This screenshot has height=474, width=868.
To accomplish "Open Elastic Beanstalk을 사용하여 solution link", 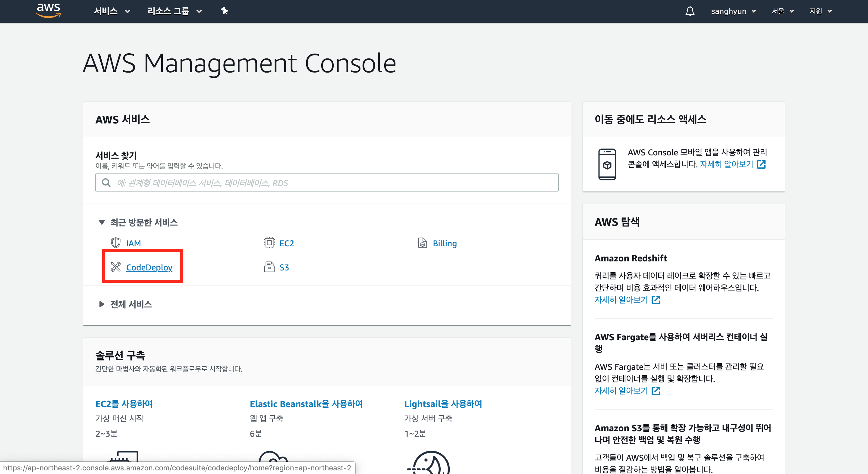I will (x=306, y=404).
